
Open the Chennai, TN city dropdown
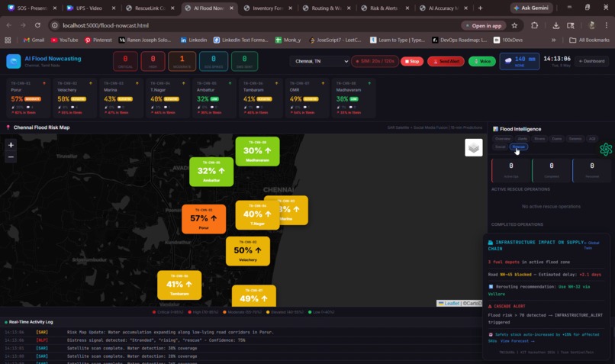coord(320,61)
